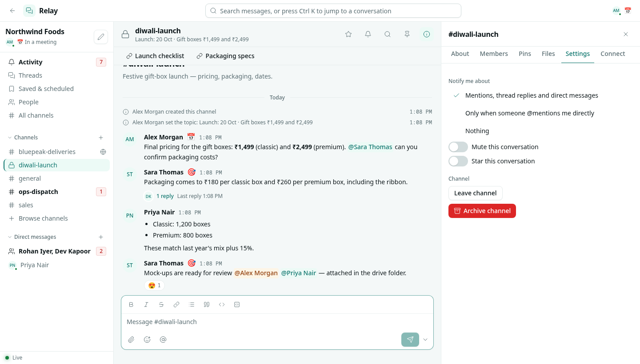Click the compose new message pencil icon

tap(101, 37)
